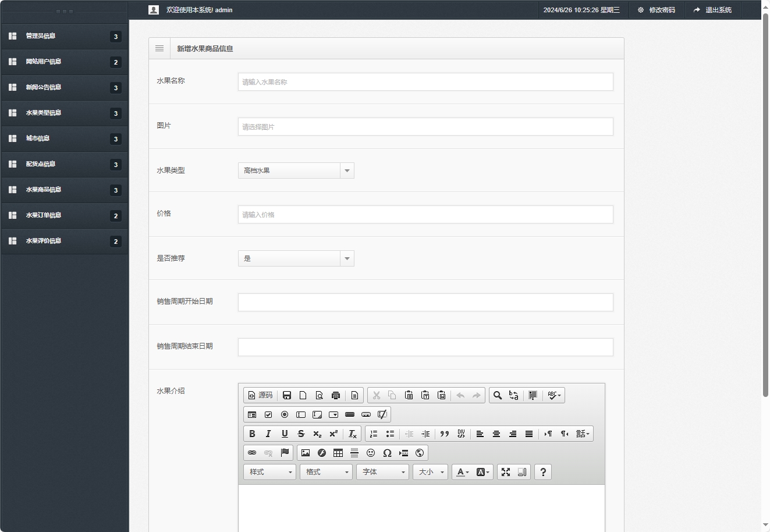Center align text in editor

coord(496,434)
